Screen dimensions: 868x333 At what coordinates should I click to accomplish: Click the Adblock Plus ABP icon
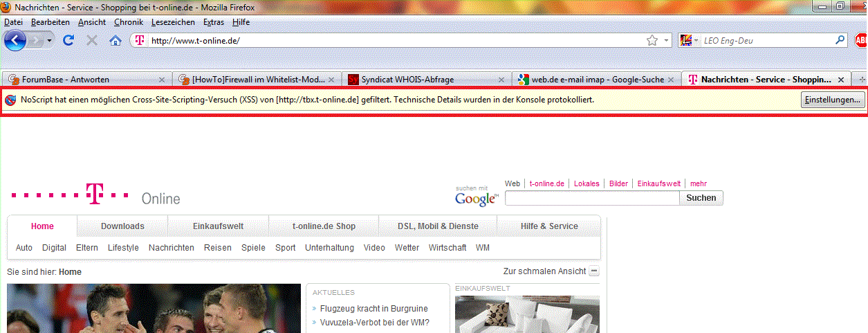tap(861, 40)
